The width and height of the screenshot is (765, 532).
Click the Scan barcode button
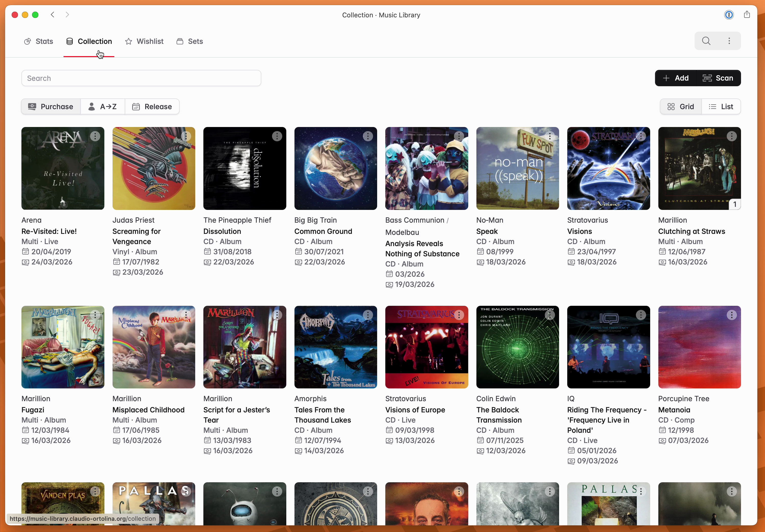[718, 78]
